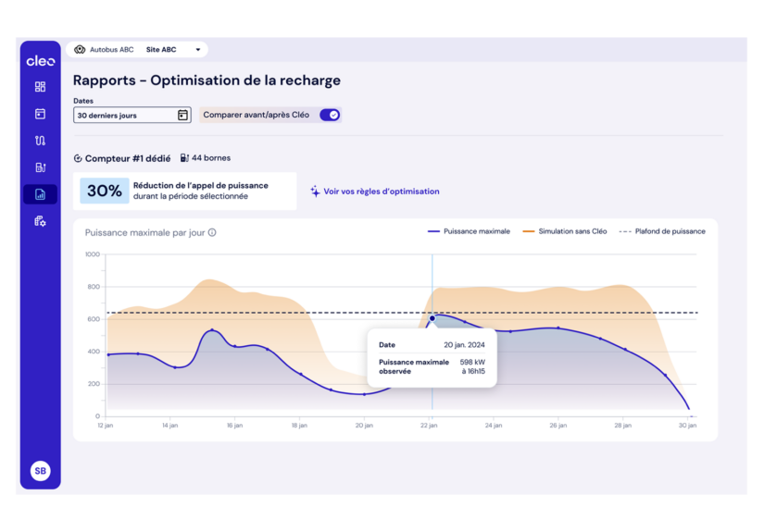
Task: Click the routes icon in sidebar
Action: point(40,141)
